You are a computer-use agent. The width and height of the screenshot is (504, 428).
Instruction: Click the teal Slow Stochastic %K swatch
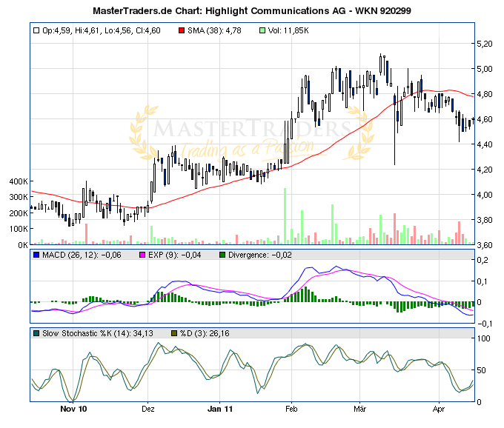tap(36, 333)
